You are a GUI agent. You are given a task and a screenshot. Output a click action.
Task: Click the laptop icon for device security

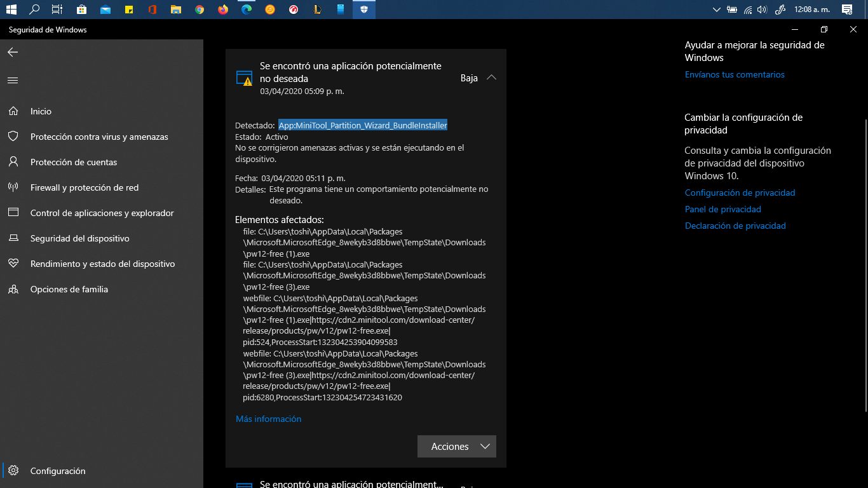coord(13,238)
